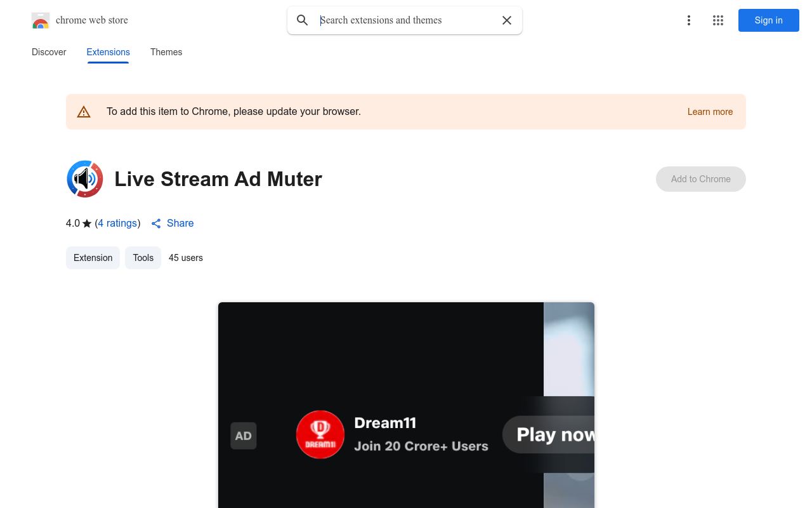
Task: Open the three-dot more options menu
Action: [689, 20]
